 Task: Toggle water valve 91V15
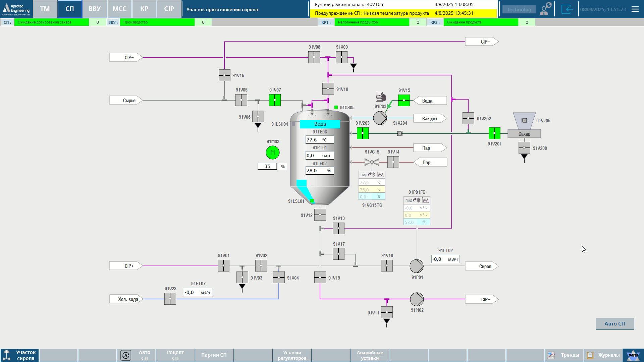pos(404,100)
